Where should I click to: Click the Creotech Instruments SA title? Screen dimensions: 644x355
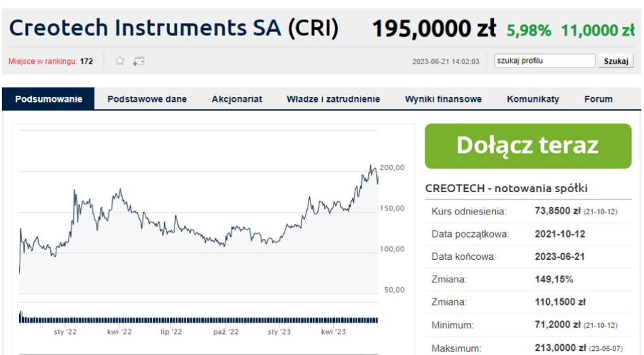pos(173,28)
